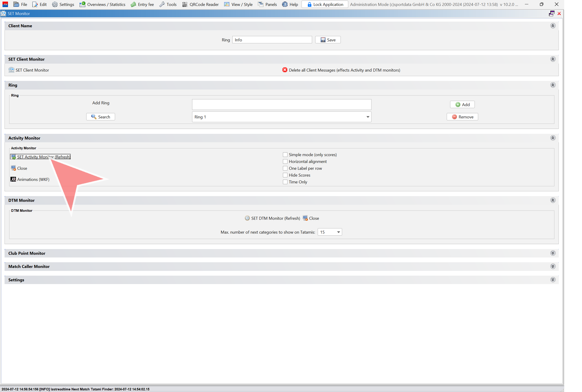Open the File menu
The image size is (582, 392).
click(x=20, y=4)
